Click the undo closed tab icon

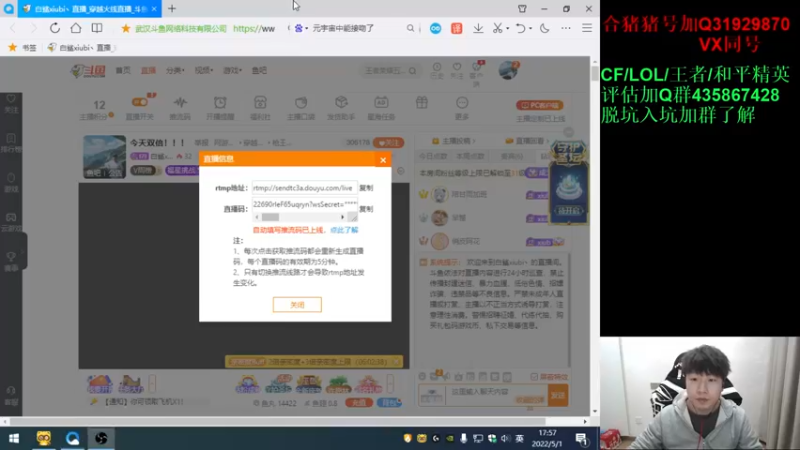click(x=520, y=29)
